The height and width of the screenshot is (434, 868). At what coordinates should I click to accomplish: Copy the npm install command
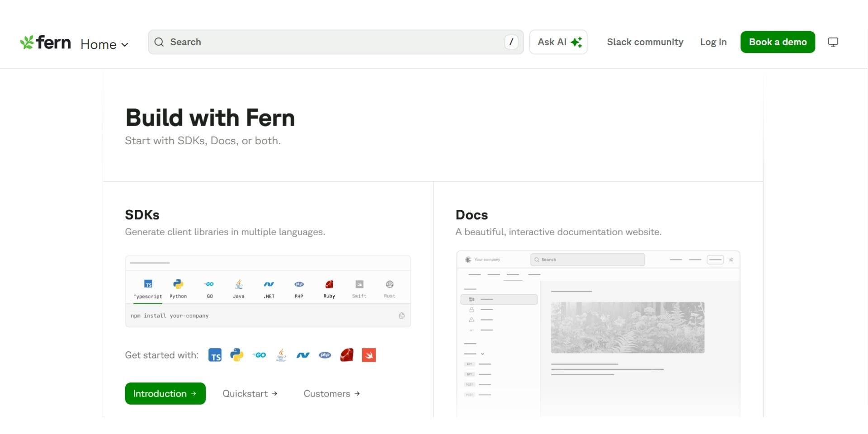pyautogui.click(x=401, y=316)
